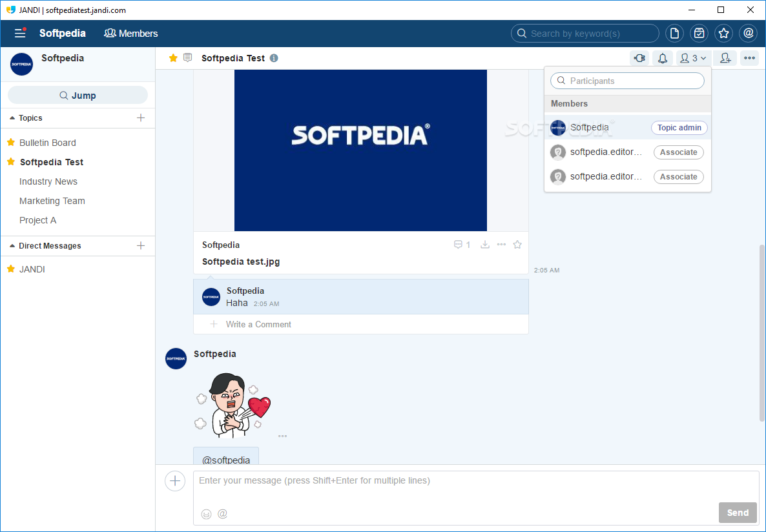Click the Topic admin badge

679,127
